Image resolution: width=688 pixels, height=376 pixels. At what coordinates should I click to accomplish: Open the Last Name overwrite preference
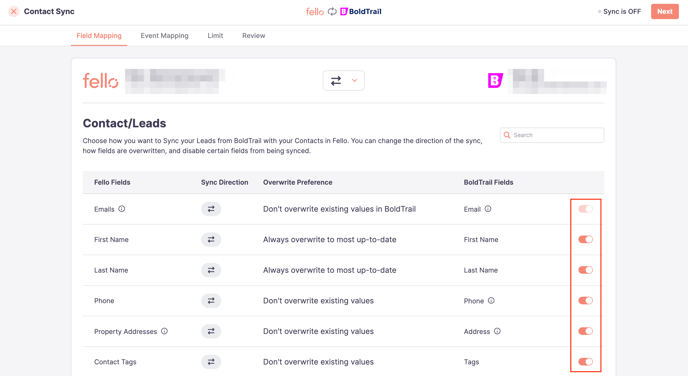pos(330,270)
